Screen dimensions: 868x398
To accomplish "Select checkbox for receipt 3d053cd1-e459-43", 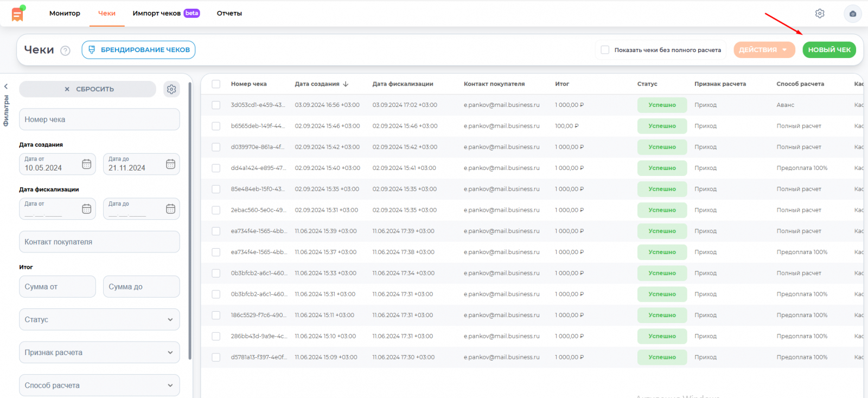I will pyautogui.click(x=216, y=105).
